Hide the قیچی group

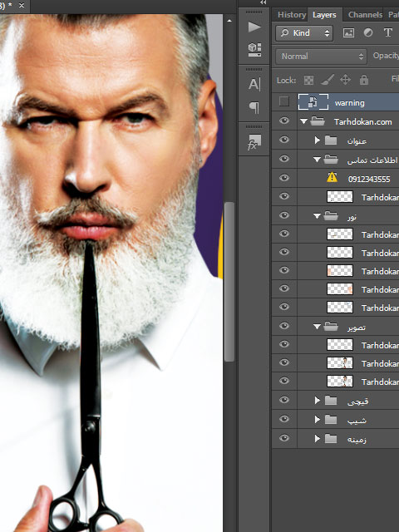[x=284, y=400]
